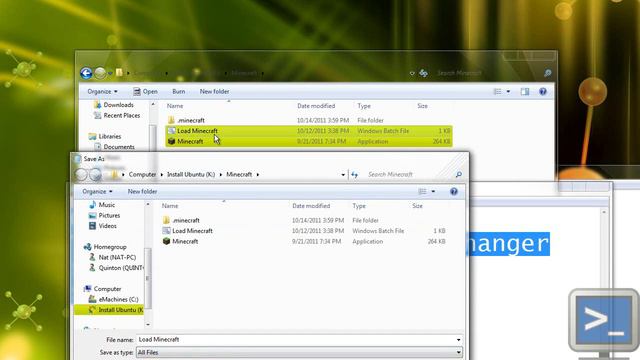Open Organize menu in Save As dialog
640x360 pixels.
pos(97,191)
